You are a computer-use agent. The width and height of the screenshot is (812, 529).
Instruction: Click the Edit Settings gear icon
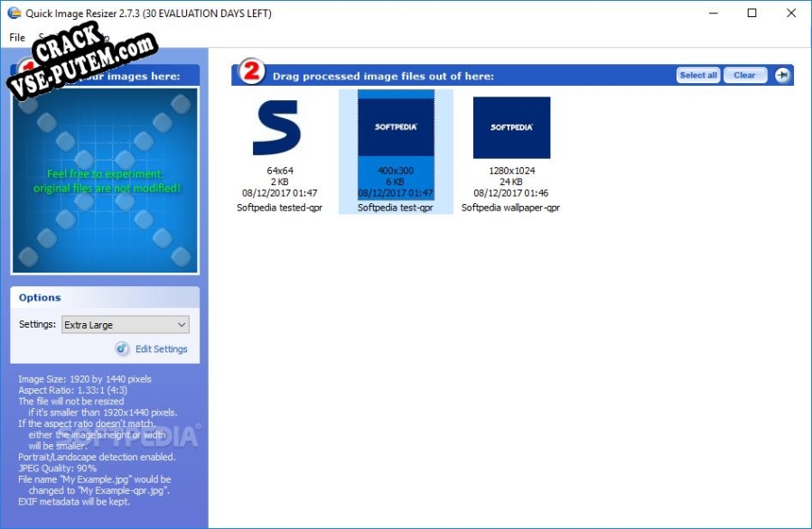123,349
